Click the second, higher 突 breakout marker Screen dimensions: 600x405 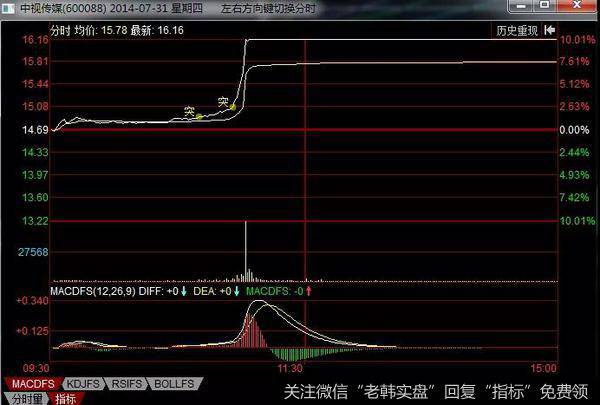pos(233,107)
